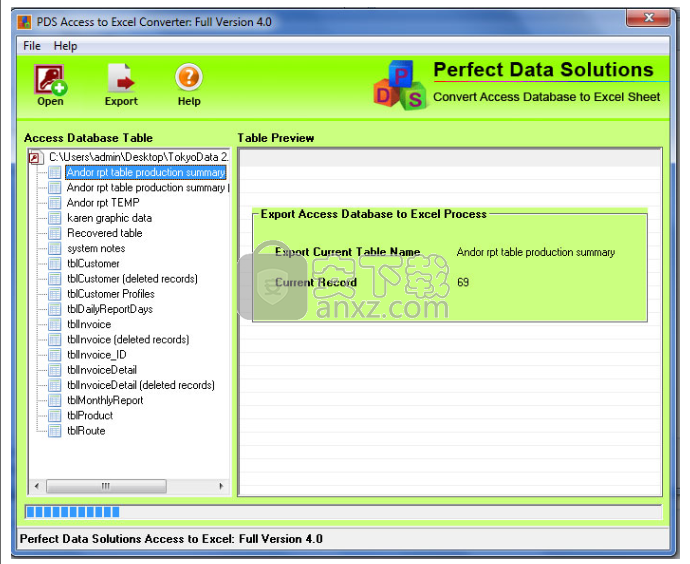Select the C:\Users\admin\Desktop\TokyoData root node
The image size is (690, 564).
(x=139, y=157)
